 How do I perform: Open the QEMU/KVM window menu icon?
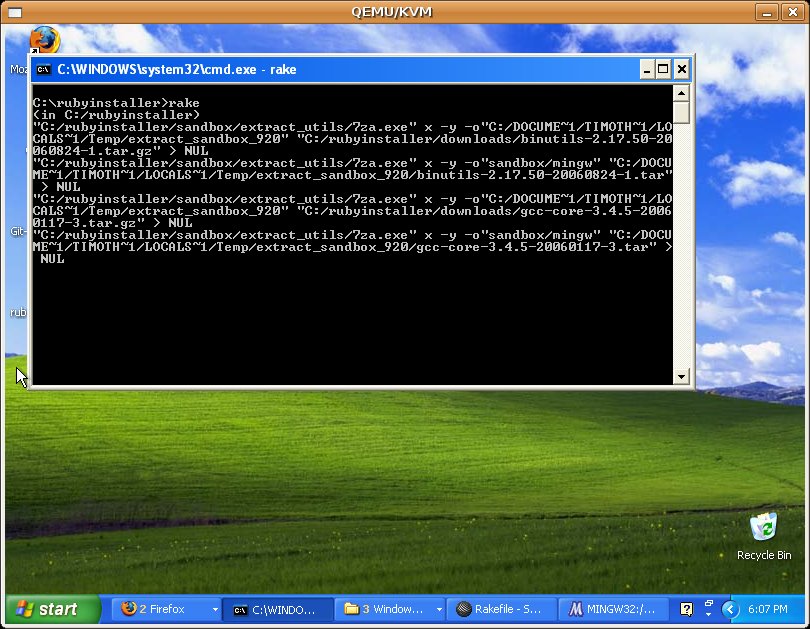pos(14,12)
